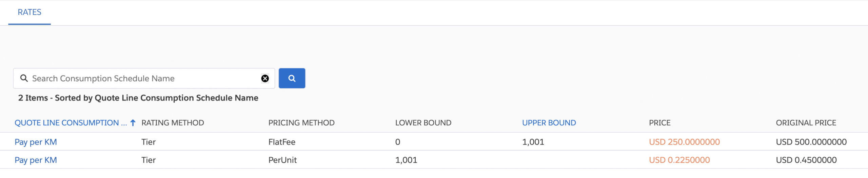
Task: Open first Pay per KM link
Action: (36, 142)
